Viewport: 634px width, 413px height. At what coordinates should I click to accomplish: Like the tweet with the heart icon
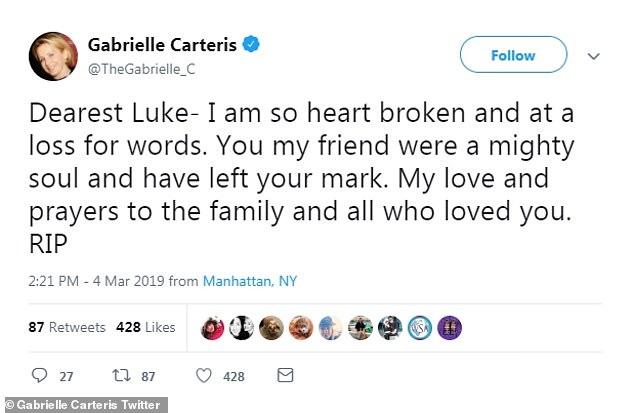pos(204,376)
